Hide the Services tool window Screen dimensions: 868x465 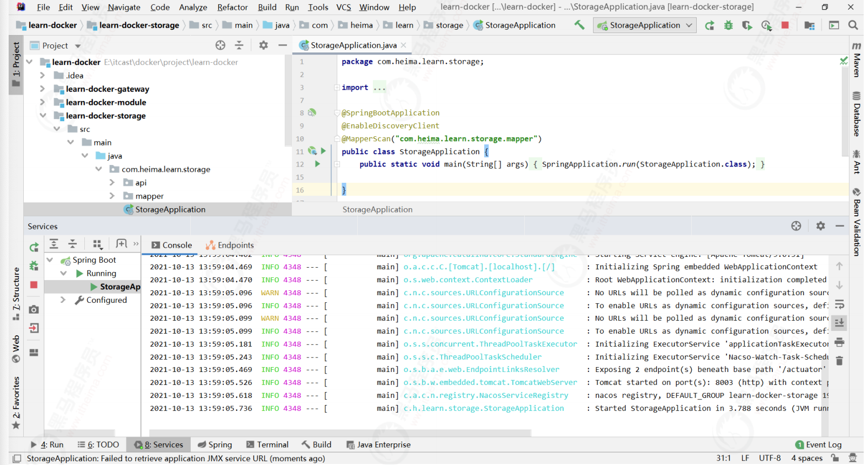tap(839, 226)
